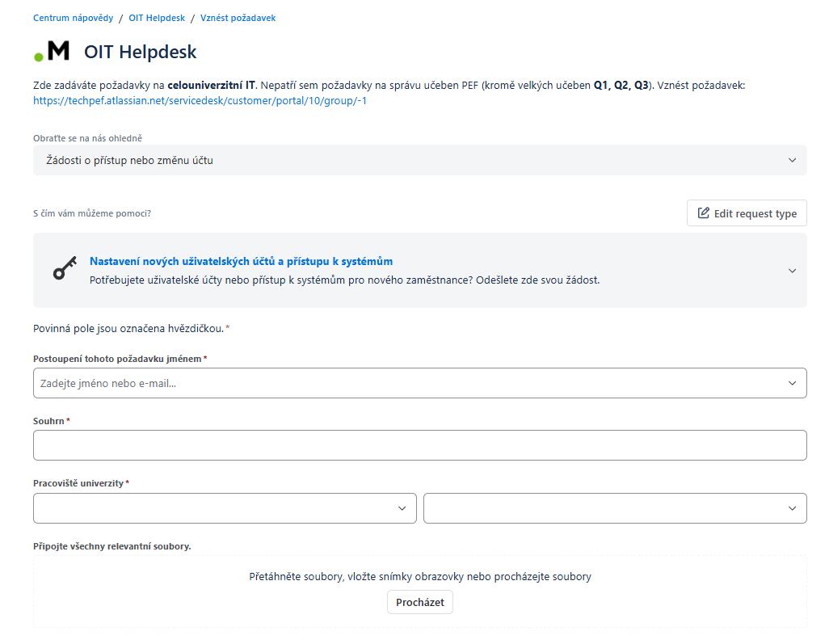
Task: Open the OIT Helpdesk breadcrumb link
Action: click(x=157, y=18)
